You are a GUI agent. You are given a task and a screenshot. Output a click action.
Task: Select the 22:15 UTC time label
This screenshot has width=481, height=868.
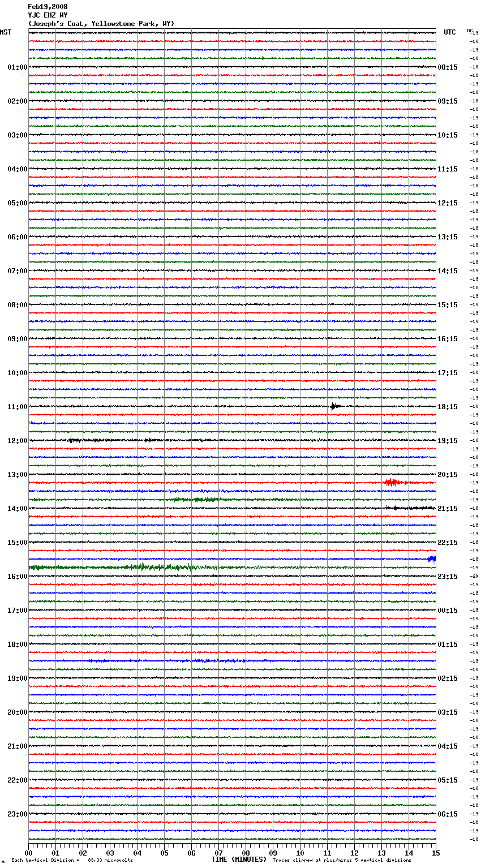point(448,543)
